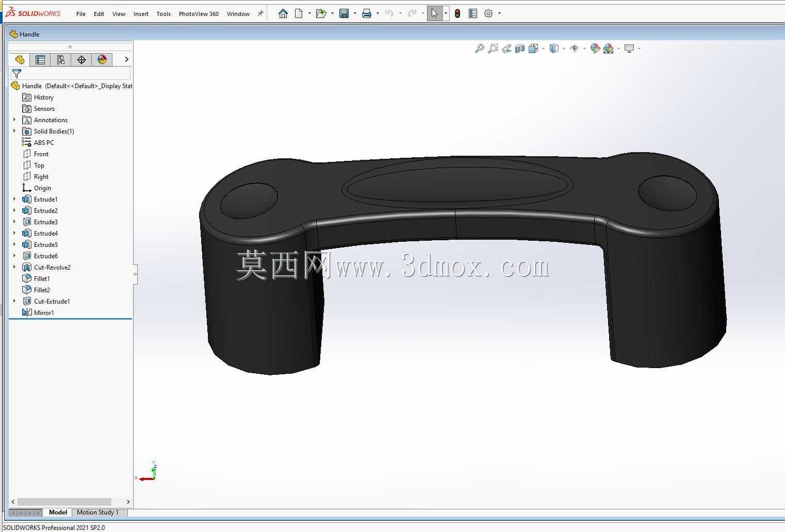Open the Save dropdown arrow
Image resolution: width=785 pixels, height=532 pixels.
[x=355, y=13]
